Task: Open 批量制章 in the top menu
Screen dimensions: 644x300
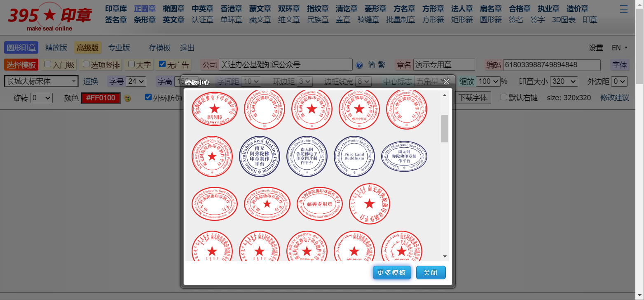Action: pos(400,20)
